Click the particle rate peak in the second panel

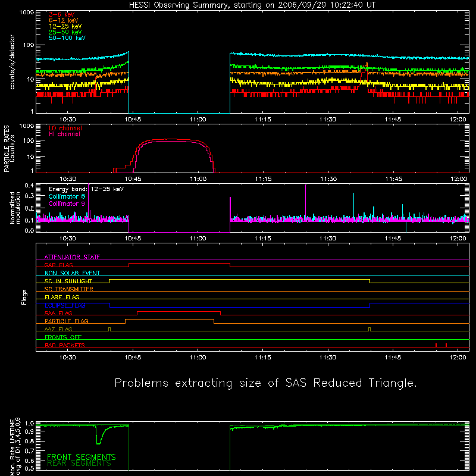point(170,140)
